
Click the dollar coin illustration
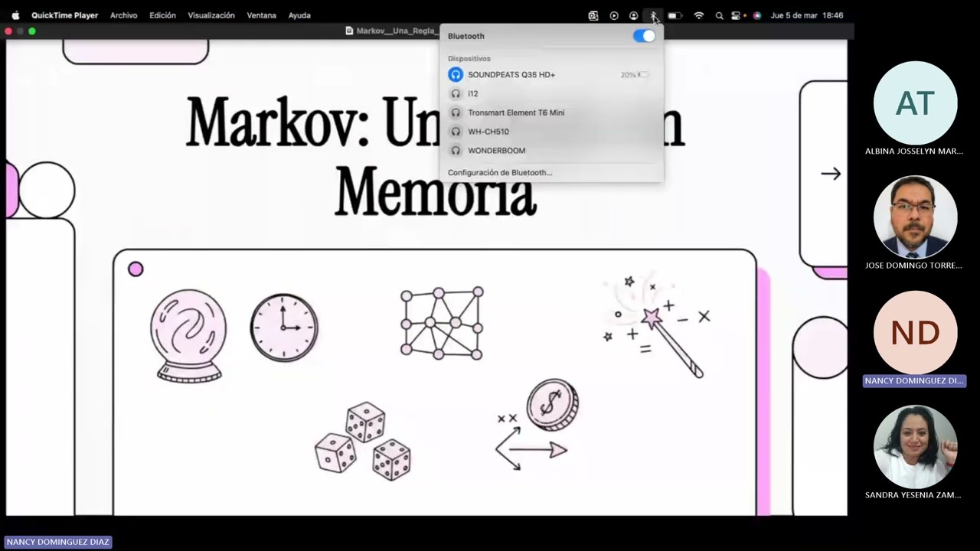click(x=552, y=405)
